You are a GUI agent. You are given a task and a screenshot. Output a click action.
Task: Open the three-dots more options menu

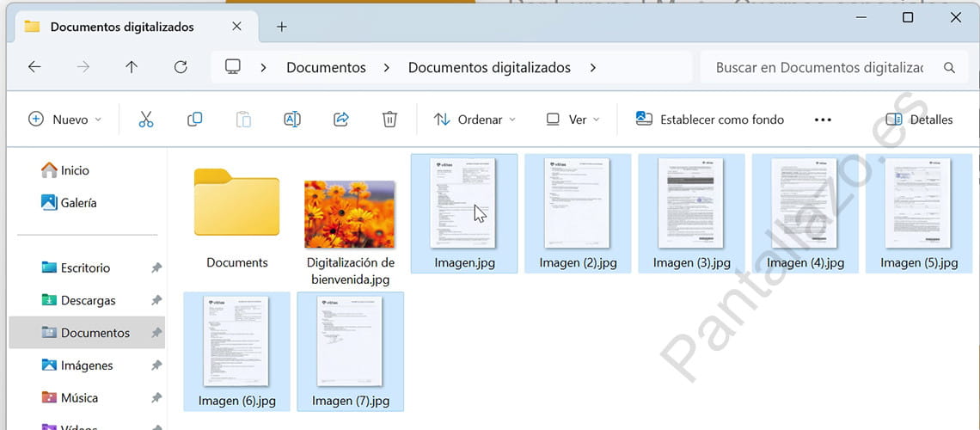pyautogui.click(x=823, y=120)
